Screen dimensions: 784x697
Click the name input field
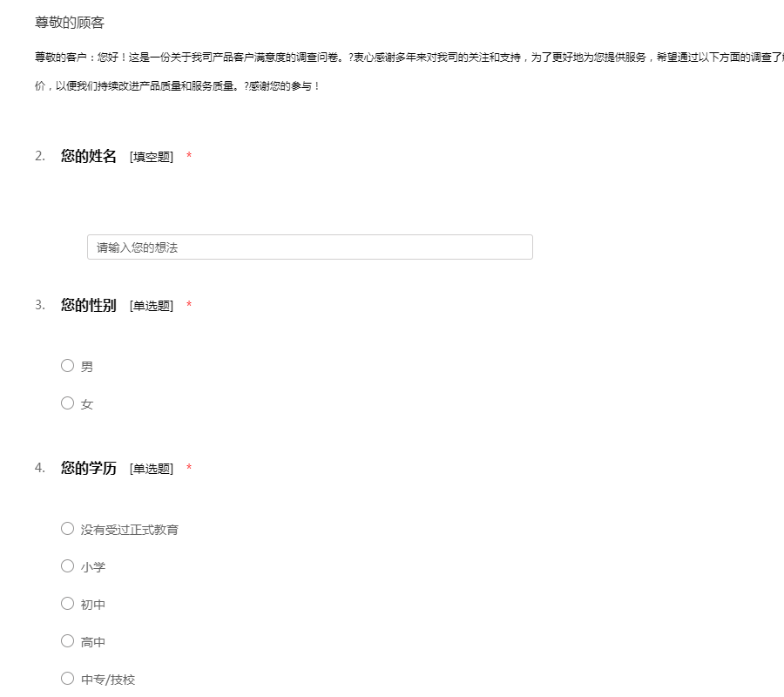coord(309,247)
